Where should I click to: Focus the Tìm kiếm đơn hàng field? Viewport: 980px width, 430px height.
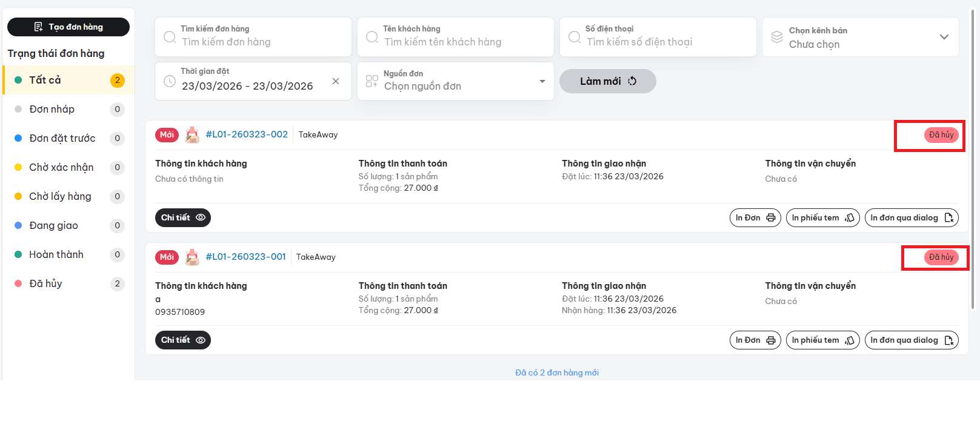click(253, 37)
